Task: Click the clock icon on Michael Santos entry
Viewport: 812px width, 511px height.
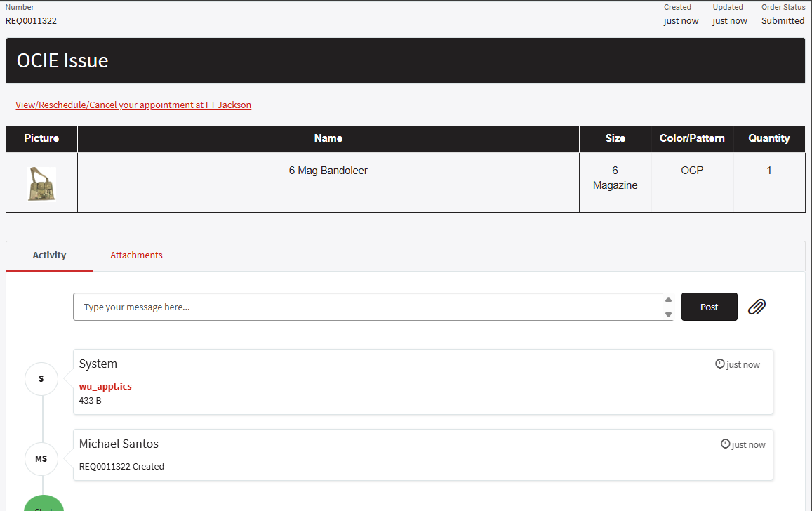Action: tap(725, 444)
